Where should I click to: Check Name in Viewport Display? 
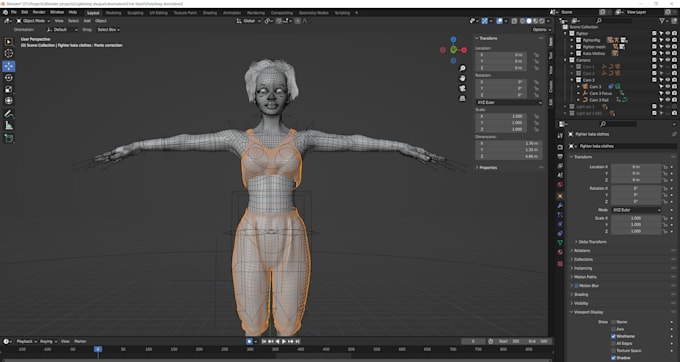[613, 322]
